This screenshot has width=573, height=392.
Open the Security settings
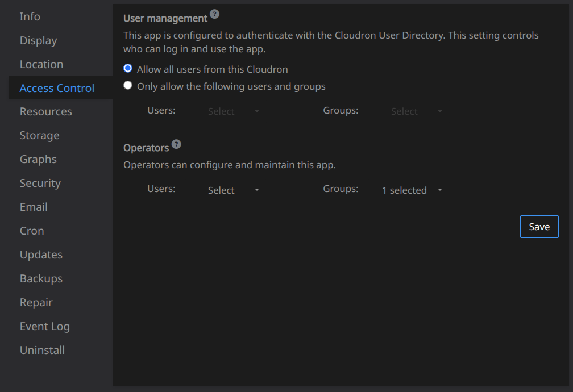point(40,183)
